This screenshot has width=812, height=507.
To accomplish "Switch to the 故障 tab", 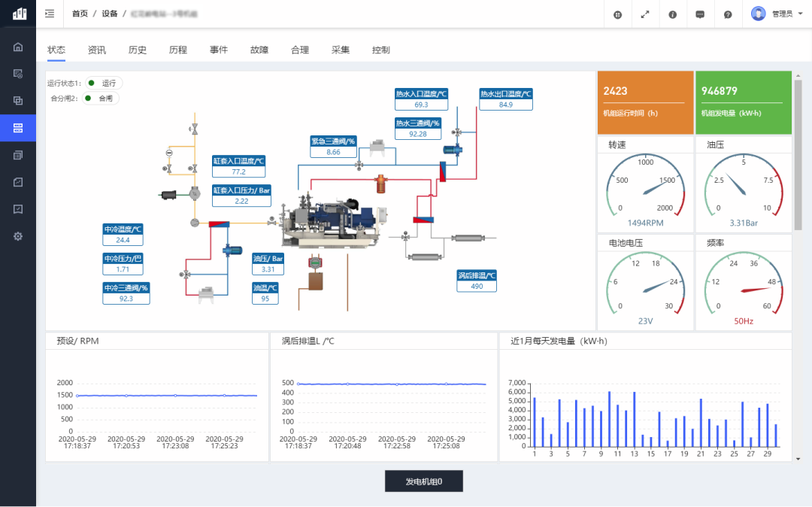I will click(x=259, y=50).
